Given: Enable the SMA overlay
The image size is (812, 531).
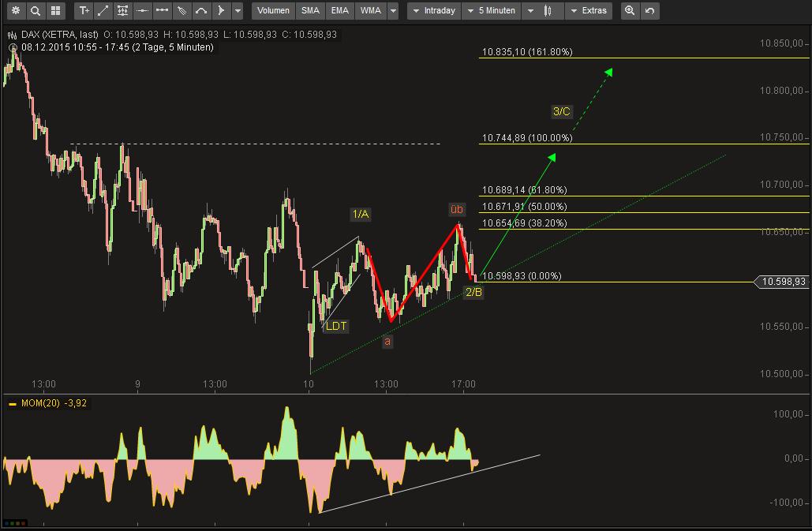Looking at the screenshot, I should coord(309,11).
